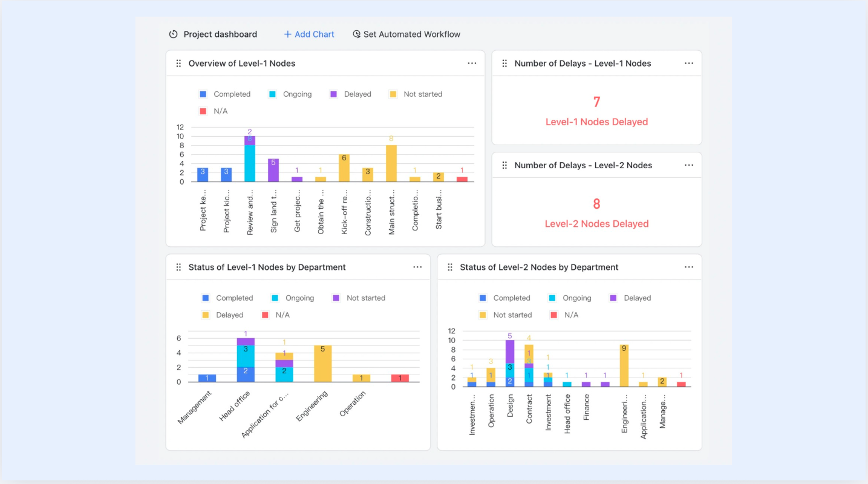Screen dimensions: 868x484
Task: Open more options for Number of Delays - Level-2 Nodes
Action: [689, 165]
